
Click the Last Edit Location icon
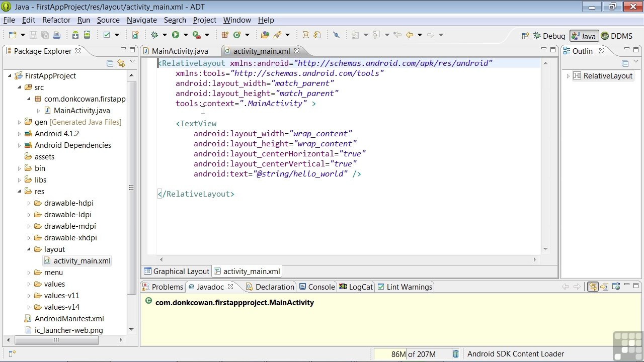[x=397, y=35]
